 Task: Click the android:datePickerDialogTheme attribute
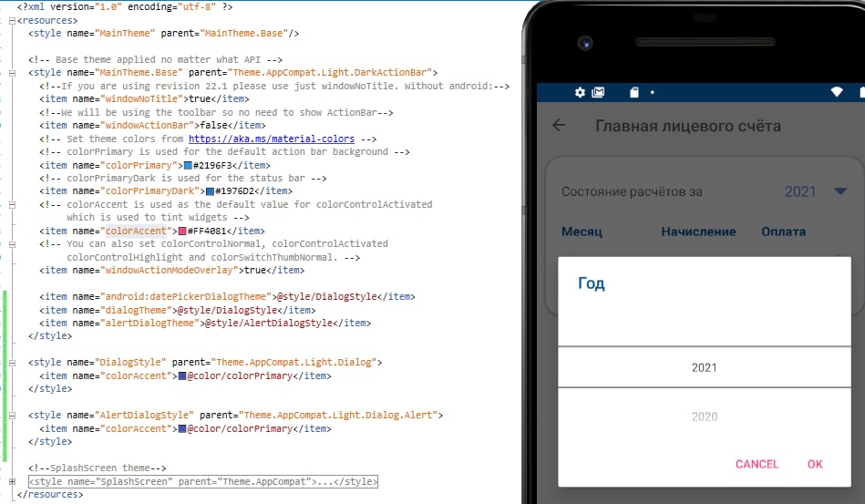point(188,297)
